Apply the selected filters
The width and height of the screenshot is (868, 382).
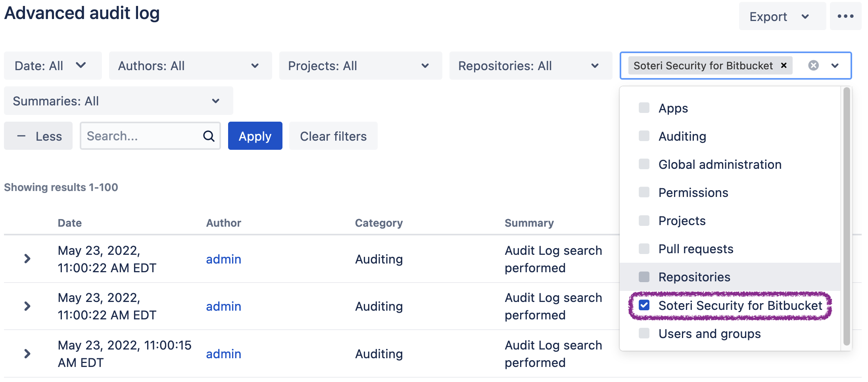coord(255,136)
